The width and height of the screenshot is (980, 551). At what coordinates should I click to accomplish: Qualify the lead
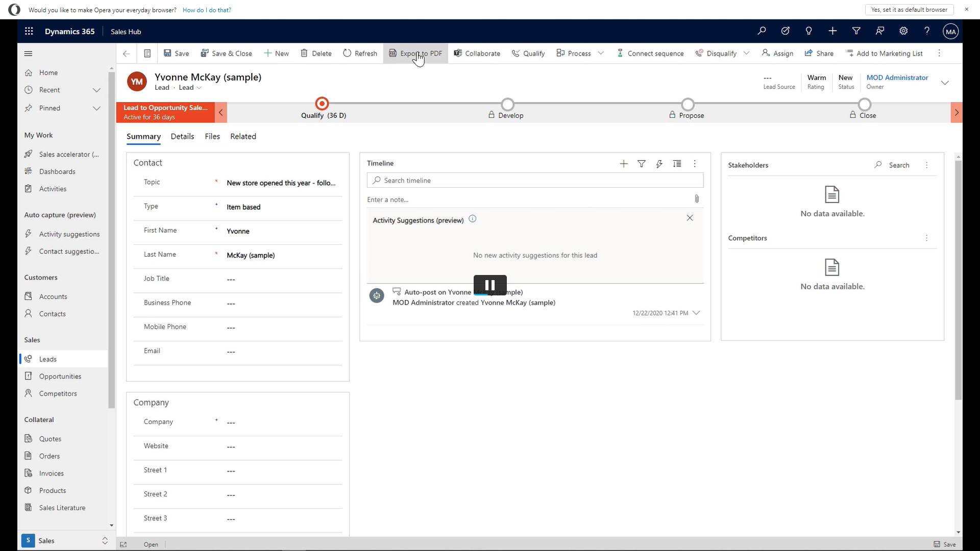[528, 54]
